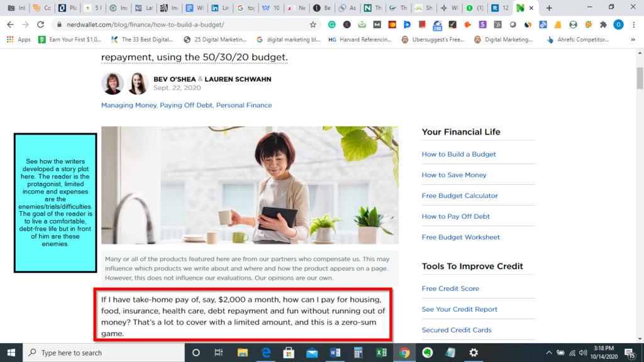Screen dimensions: 644x362
Task: Bookmark this page with the star icon
Action: point(313,25)
